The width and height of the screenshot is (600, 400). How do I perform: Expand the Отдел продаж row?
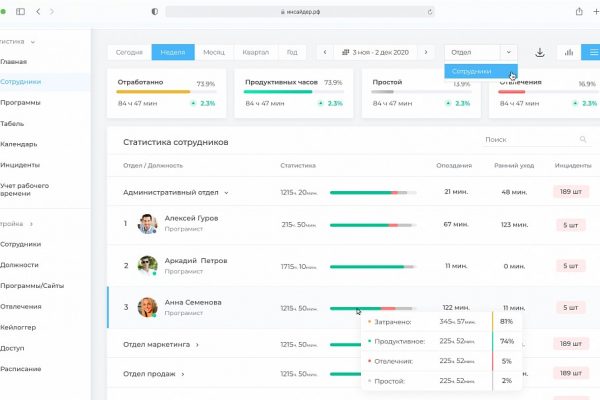tap(183, 374)
